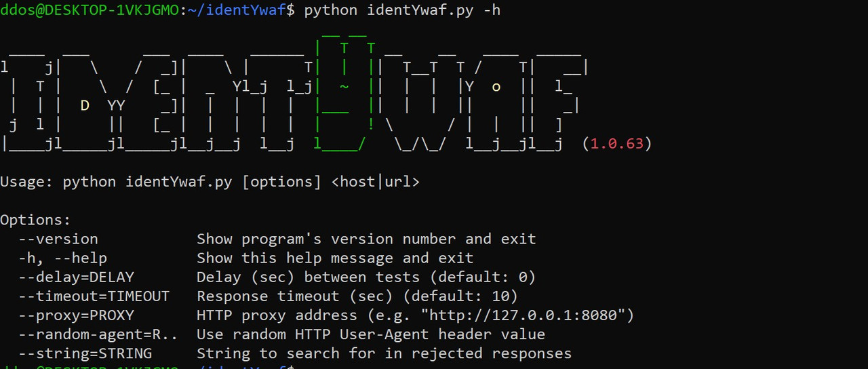Click the command 'python identYwaf.py -h'
Image resolution: width=868 pixels, height=369 pixels.
402,10
